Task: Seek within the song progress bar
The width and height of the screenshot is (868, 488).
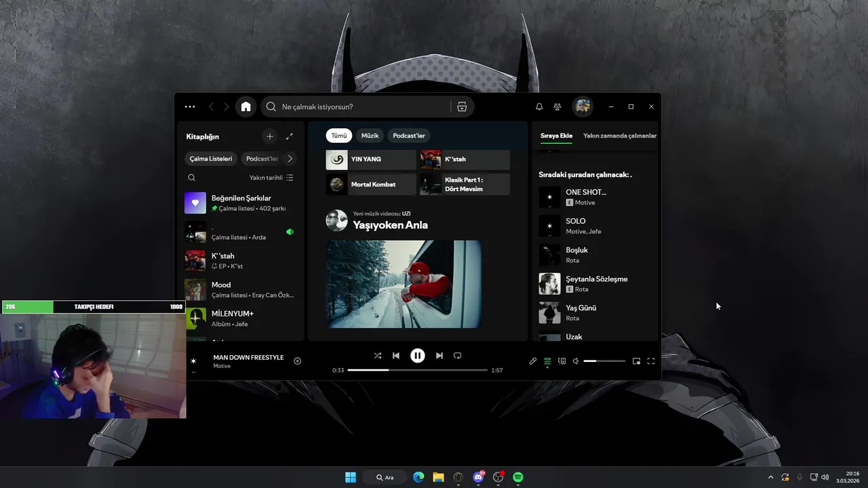Action: pyautogui.click(x=418, y=370)
